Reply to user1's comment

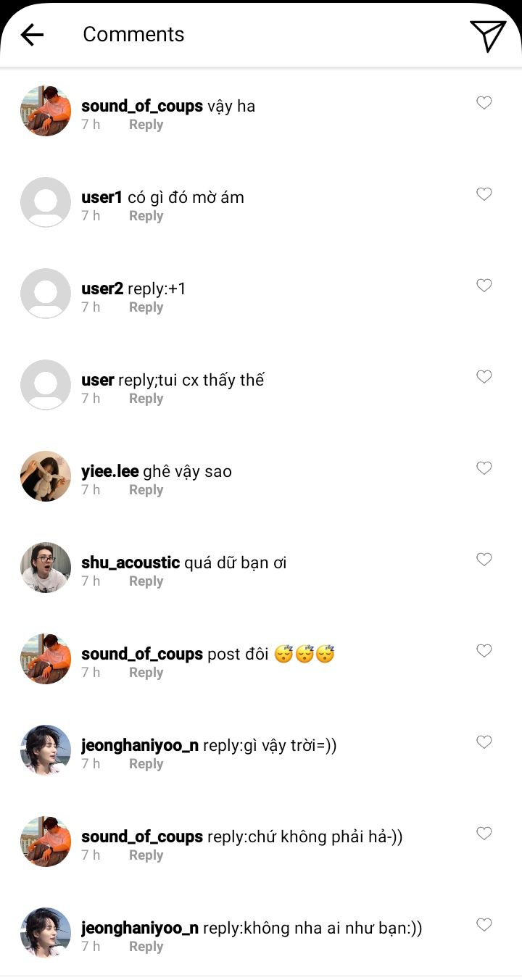pyautogui.click(x=146, y=216)
